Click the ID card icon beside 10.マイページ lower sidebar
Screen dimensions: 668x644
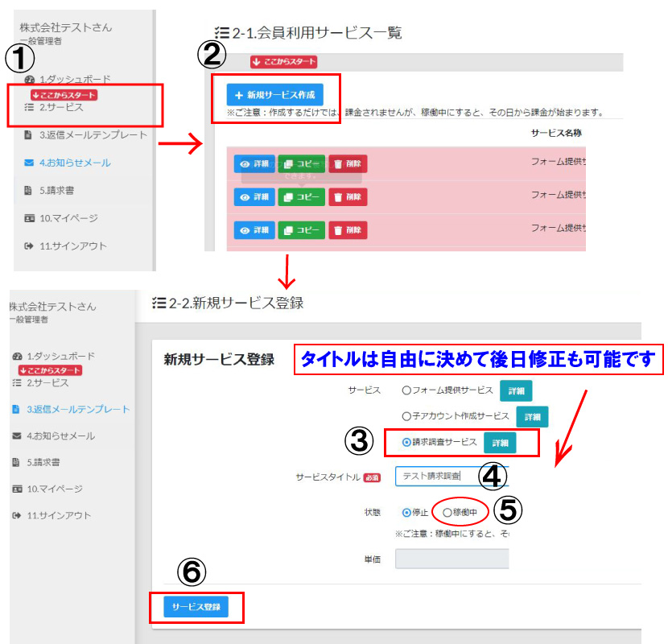pyautogui.click(x=17, y=489)
